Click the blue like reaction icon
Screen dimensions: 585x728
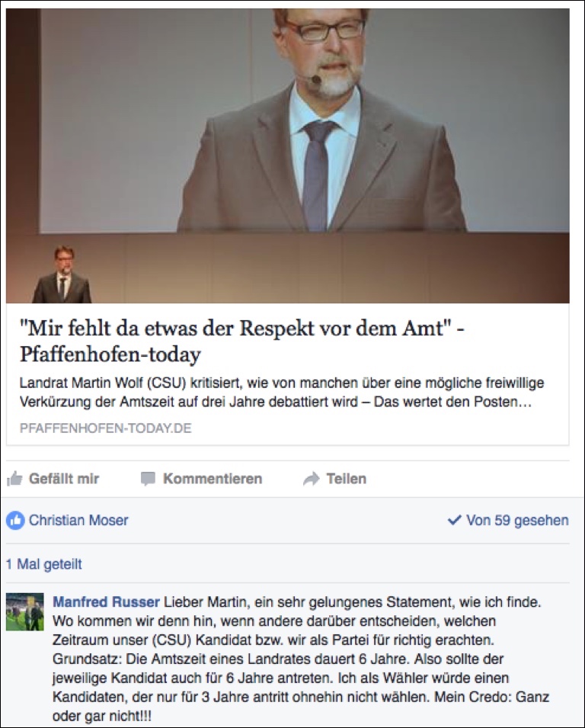[15, 521]
